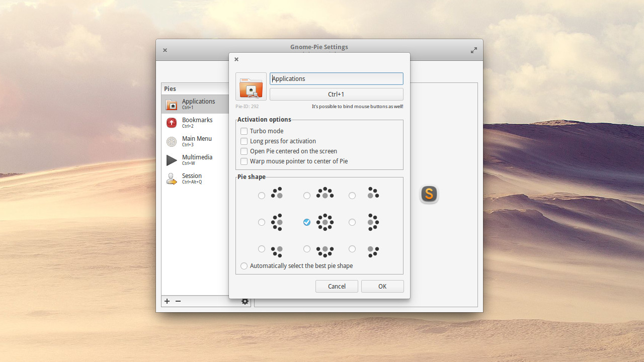Enable Turbo mode checkbox
644x362 pixels.
[244, 131]
